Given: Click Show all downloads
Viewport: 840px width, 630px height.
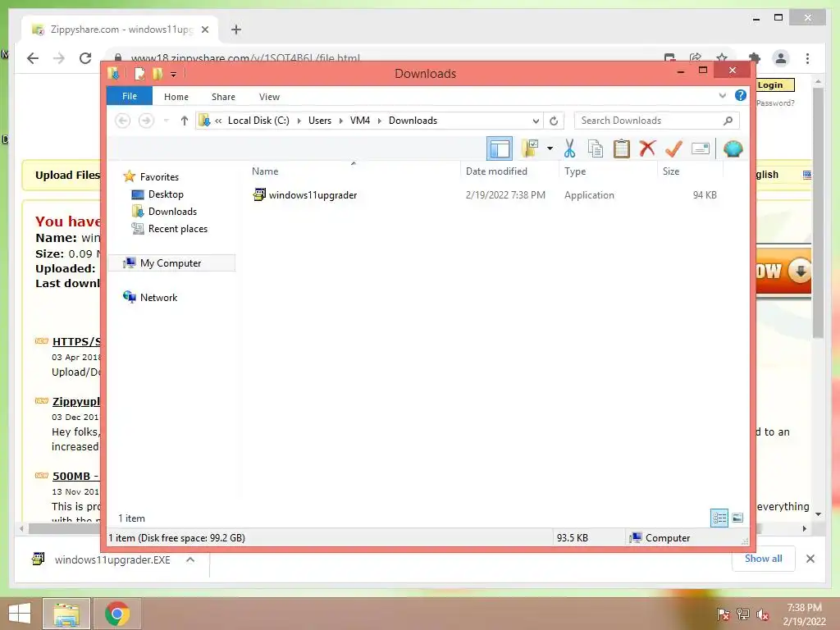Looking at the screenshot, I should click(764, 558).
